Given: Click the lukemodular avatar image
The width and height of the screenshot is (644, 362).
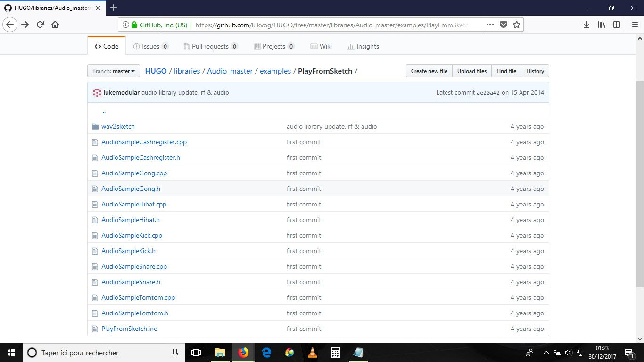Looking at the screenshot, I should click(x=97, y=92).
